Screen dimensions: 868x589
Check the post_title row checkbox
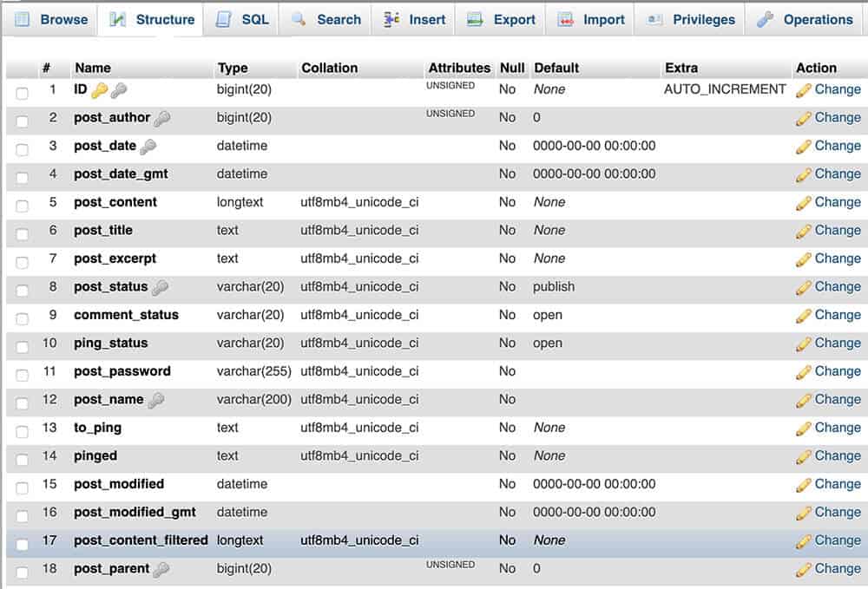point(23,234)
